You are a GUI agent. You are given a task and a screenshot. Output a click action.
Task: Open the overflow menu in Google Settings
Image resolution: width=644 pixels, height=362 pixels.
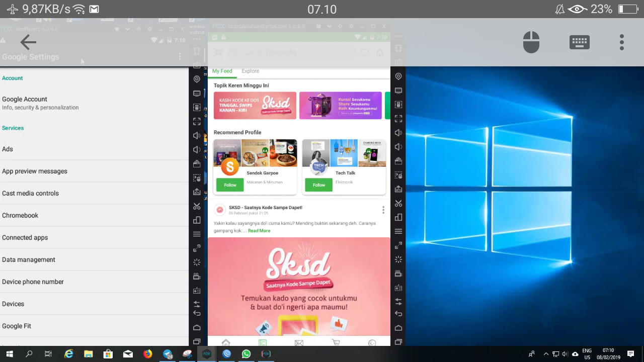tap(180, 57)
